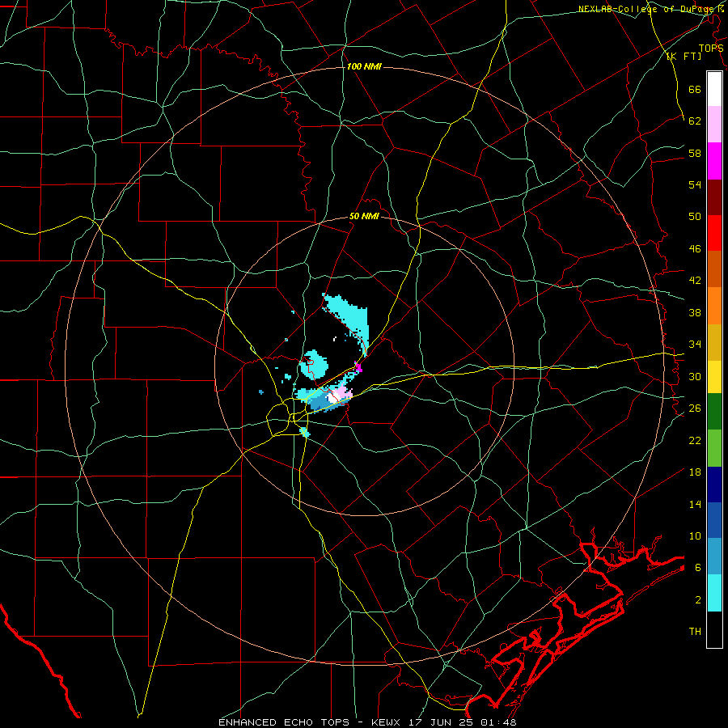Select the light green legend swatch
The width and height of the screenshot is (728, 728).
(x=714, y=448)
